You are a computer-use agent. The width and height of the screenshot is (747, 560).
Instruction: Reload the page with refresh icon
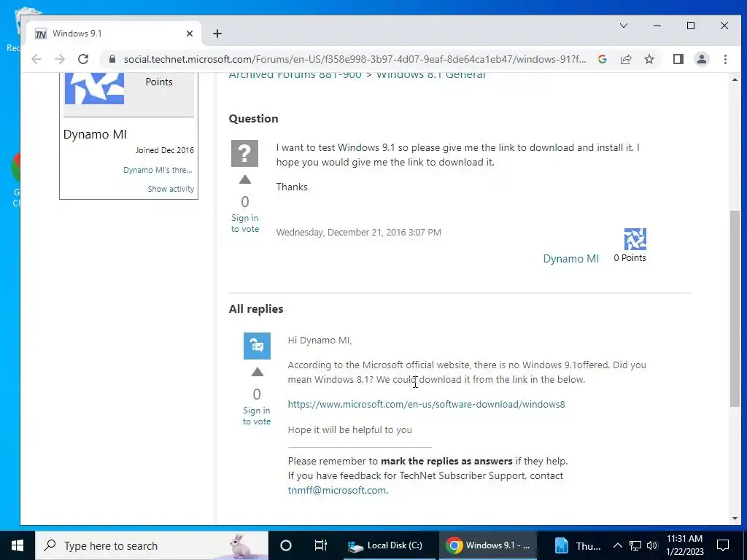point(83,59)
